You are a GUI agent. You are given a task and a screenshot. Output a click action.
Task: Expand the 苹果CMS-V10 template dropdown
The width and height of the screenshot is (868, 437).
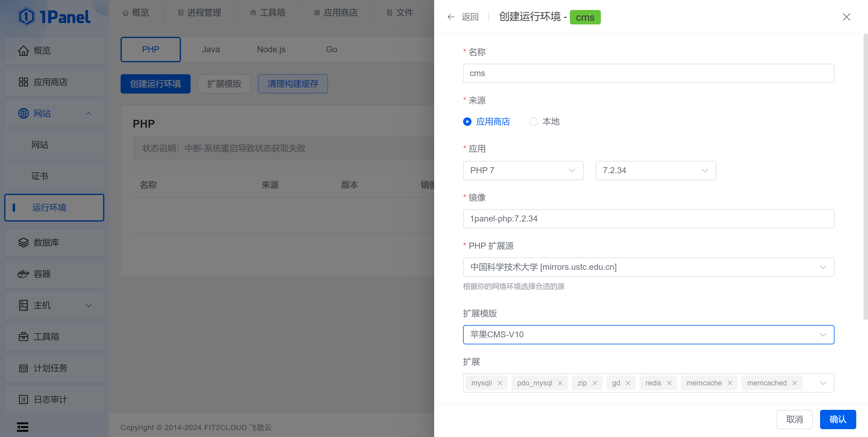click(648, 334)
